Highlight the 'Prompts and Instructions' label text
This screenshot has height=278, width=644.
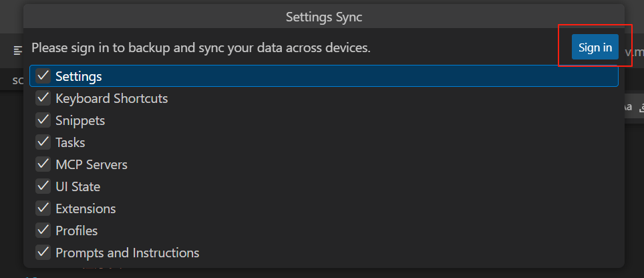[x=128, y=253]
